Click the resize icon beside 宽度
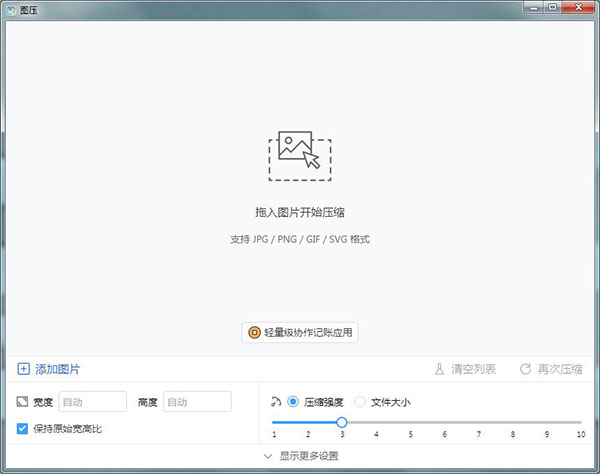 [23, 402]
